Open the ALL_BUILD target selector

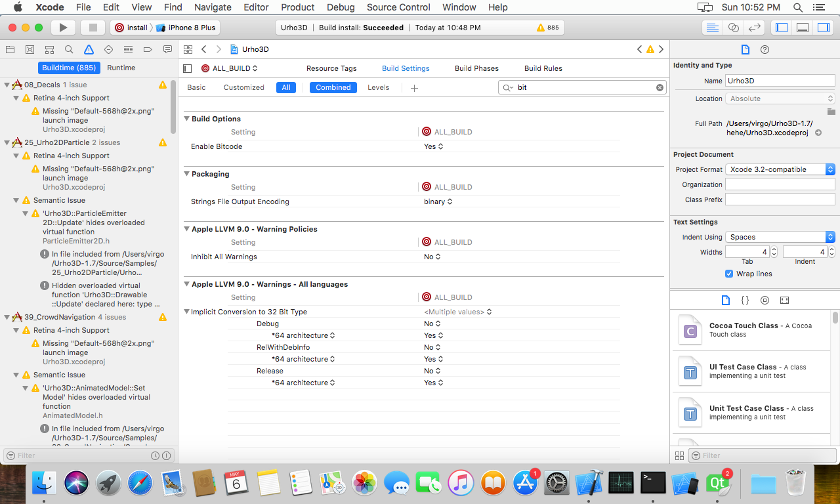230,68
